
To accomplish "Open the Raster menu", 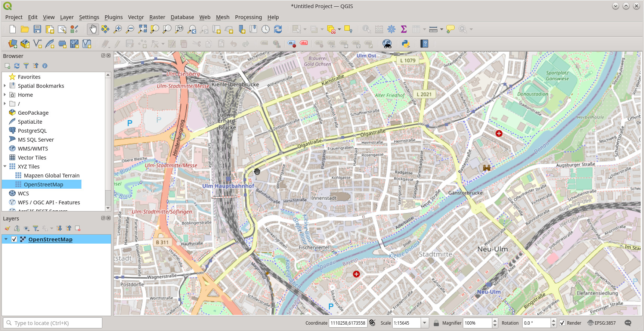I will [157, 17].
